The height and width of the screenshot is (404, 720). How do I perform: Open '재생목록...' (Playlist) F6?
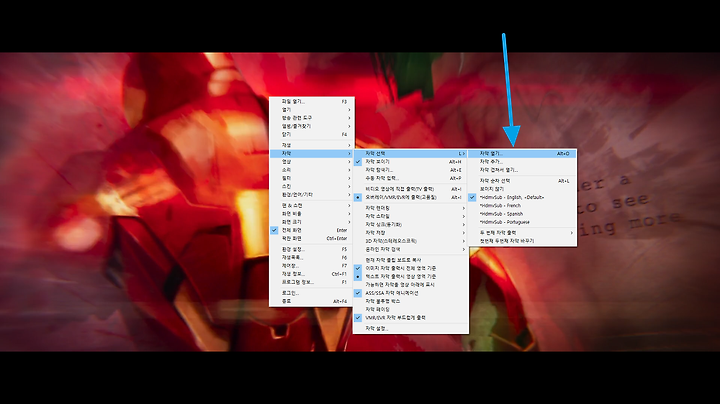[x=311, y=258]
